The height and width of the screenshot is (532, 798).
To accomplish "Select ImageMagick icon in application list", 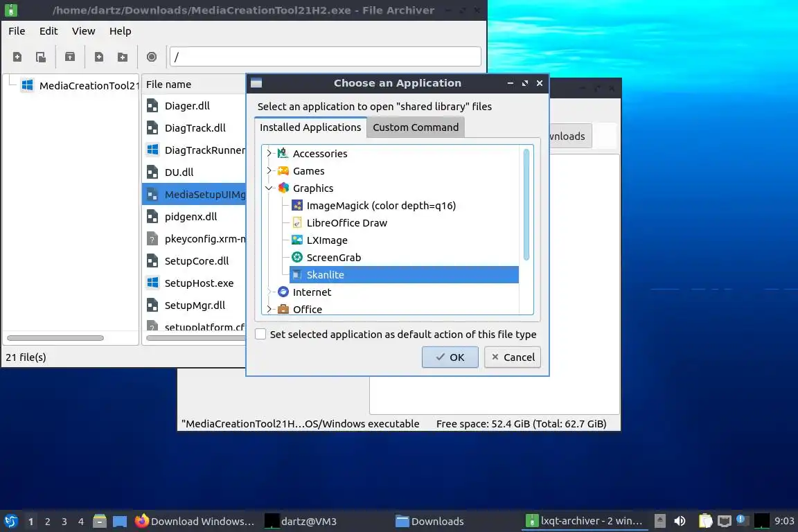I will (297, 205).
